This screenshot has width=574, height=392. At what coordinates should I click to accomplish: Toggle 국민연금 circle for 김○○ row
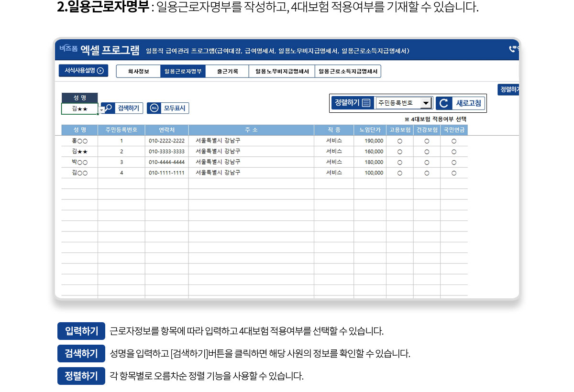pyautogui.click(x=454, y=173)
